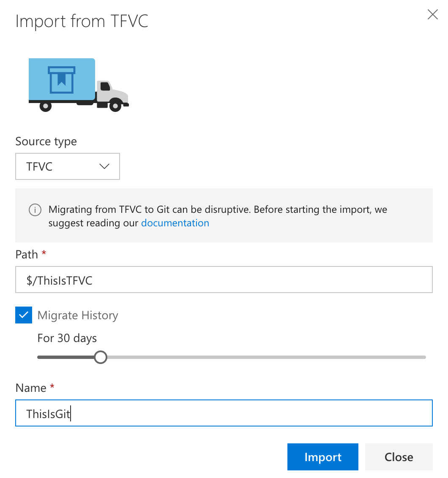Click the Migrate History label text
448x478 pixels.
[x=78, y=315]
